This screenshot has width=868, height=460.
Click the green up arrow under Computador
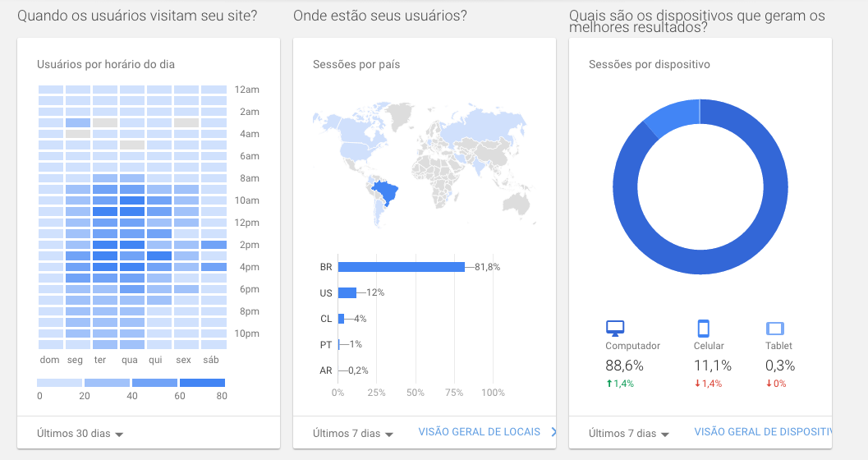[609, 384]
